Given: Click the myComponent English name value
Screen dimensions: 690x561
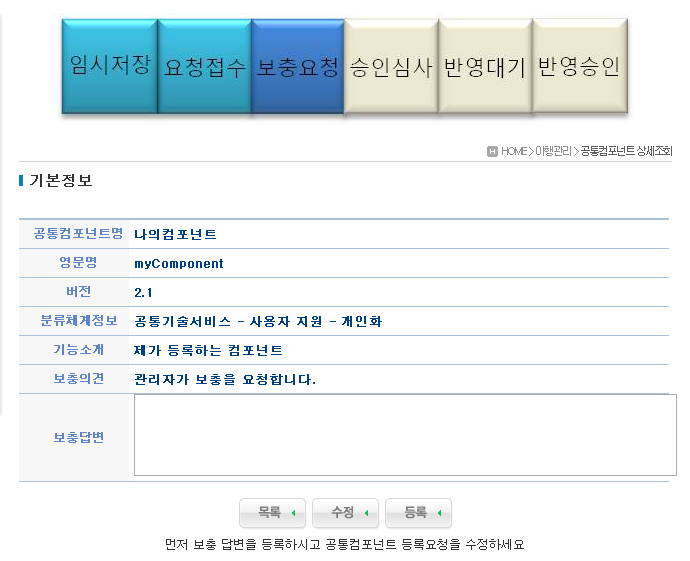Looking at the screenshot, I should [179, 264].
